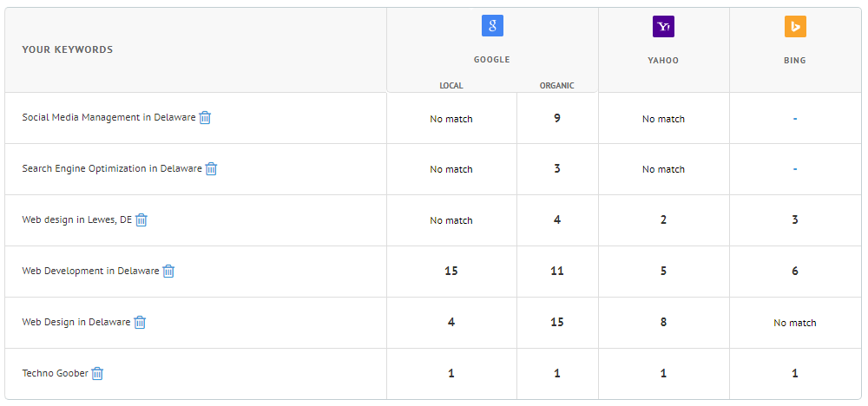Click Yahoo No match for Search Engine Optimization
The width and height of the screenshot is (868, 406).
(663, 169)
